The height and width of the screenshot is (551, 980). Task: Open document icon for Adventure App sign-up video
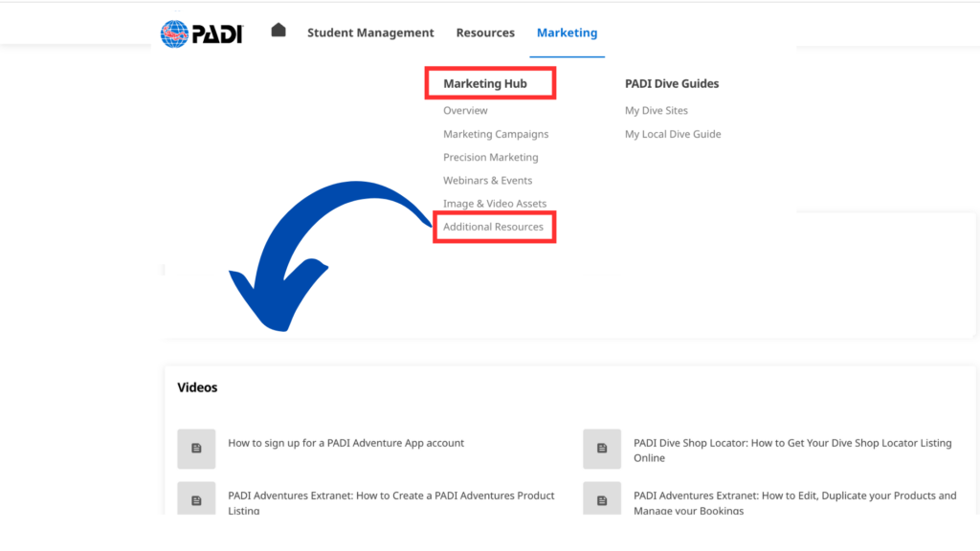click(x=196, y=449)
